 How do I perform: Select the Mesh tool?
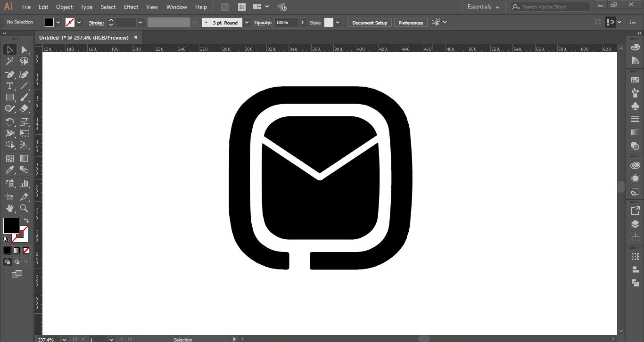(9, 158)
